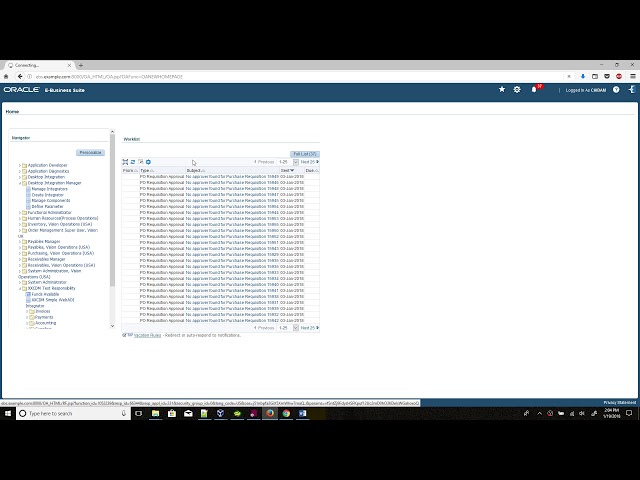Image resolution: width=640 pixels, height=480 pixels.
Task: Click the blue gear Worklist options icon
Action: click(148, 162)
